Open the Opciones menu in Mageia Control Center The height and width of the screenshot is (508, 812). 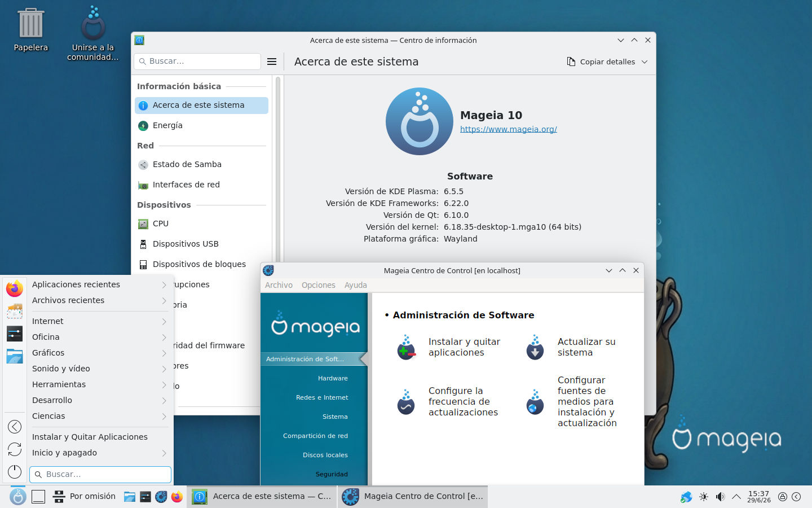[x=318, y=285]
